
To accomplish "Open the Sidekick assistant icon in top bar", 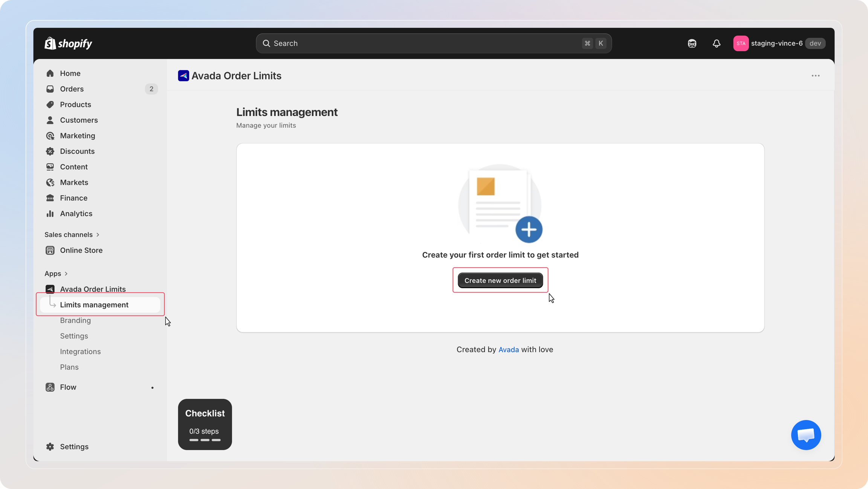I will [692, 43].
